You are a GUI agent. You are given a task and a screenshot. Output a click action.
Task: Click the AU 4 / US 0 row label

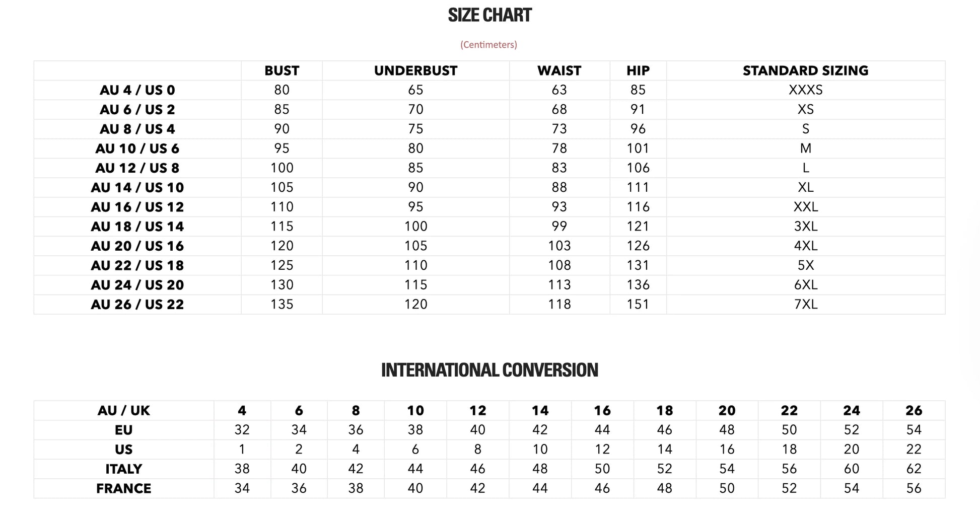[x=137, y=91]
